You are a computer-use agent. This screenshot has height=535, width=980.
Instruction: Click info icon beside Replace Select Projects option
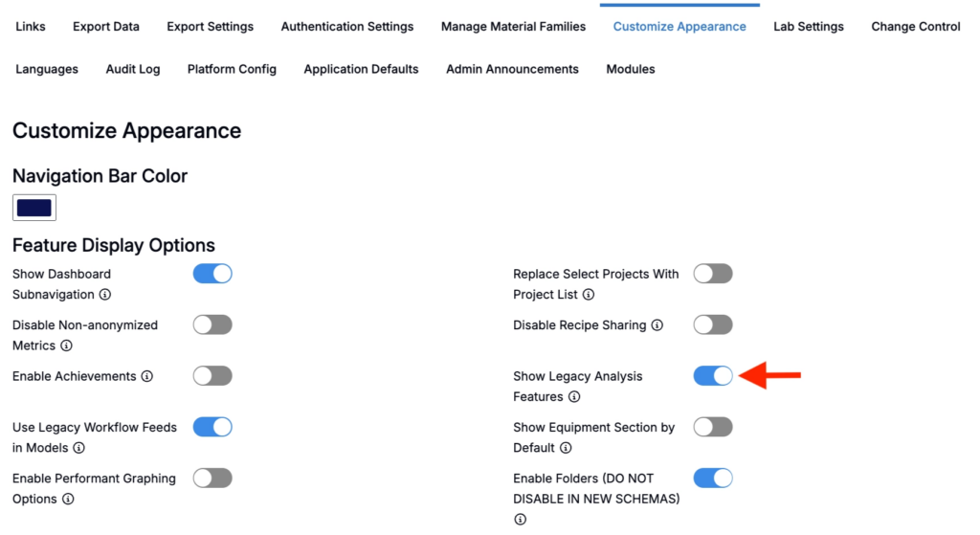(x=589, y=295)
